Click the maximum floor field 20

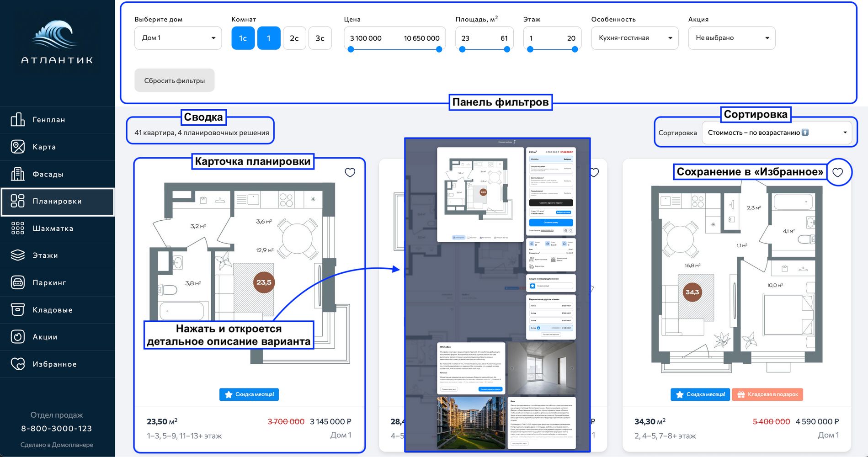point(571,38)
